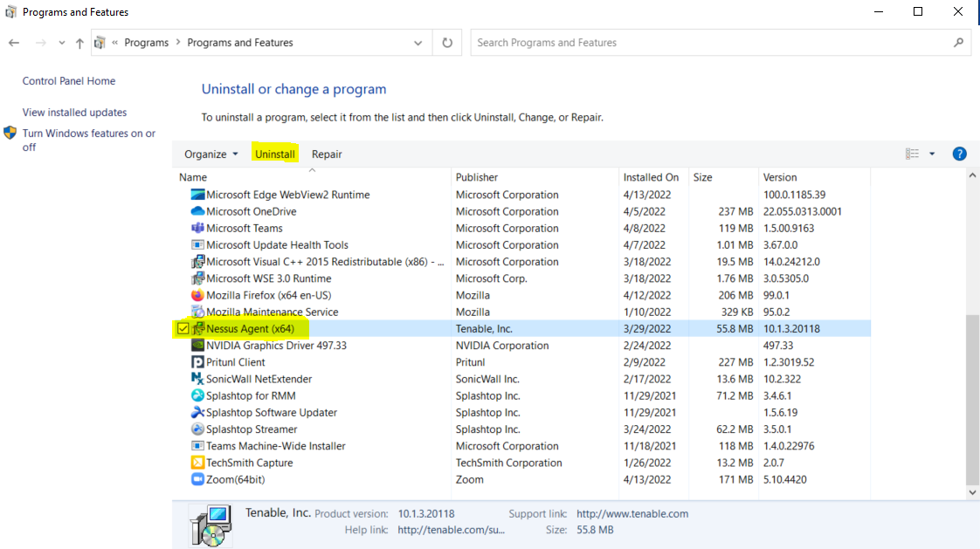Click the Microsoft WSE 3.0 Runtime icon
The image size is (980, 549).
pos(197,278)
